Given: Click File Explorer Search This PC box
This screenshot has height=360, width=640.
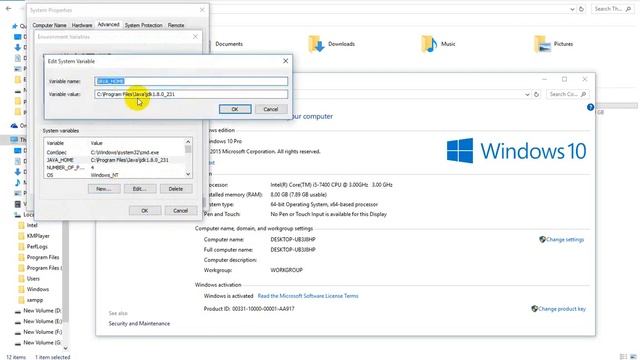Looking at the screenshot, I should (613, 9).
